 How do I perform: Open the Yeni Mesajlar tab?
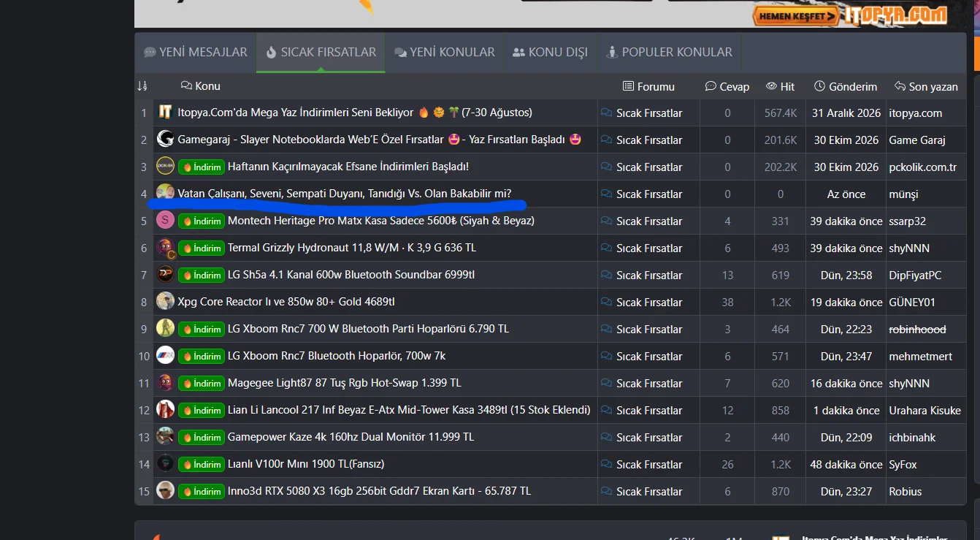tap(196, 53)
